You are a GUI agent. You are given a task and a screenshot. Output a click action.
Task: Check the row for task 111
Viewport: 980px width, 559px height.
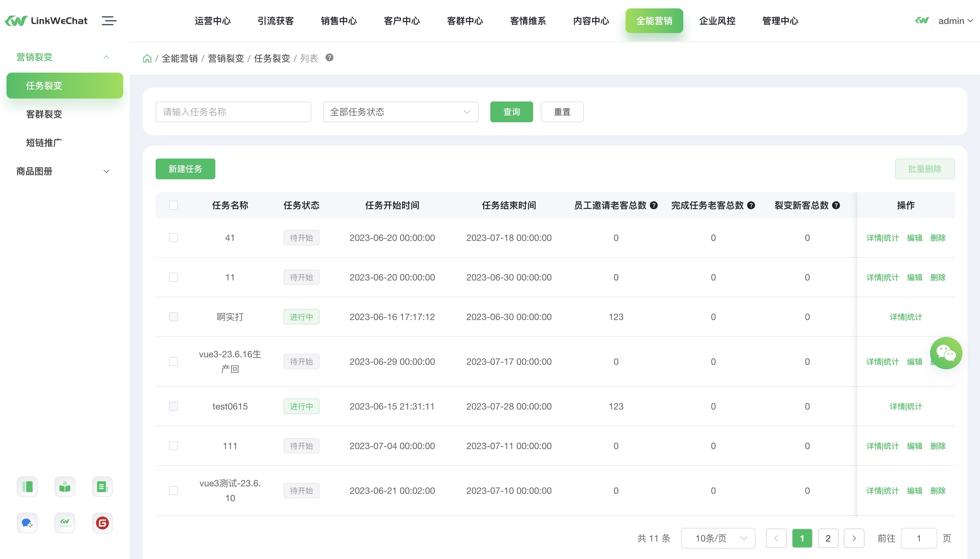pos(173,446)
